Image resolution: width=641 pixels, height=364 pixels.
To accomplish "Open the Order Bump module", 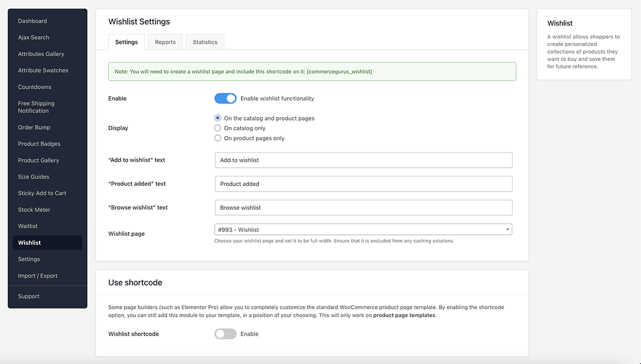I will (33, 127).
